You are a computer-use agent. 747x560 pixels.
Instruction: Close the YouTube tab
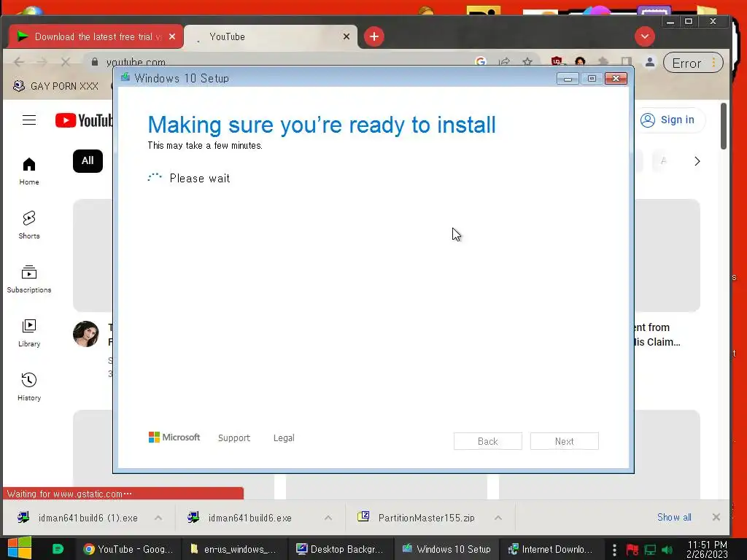347,36
